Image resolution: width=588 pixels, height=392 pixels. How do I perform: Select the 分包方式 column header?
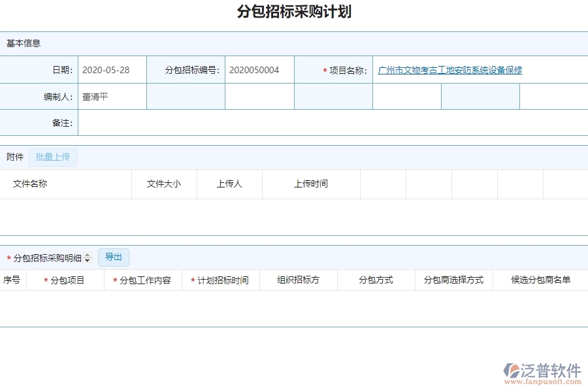(376, 279)
